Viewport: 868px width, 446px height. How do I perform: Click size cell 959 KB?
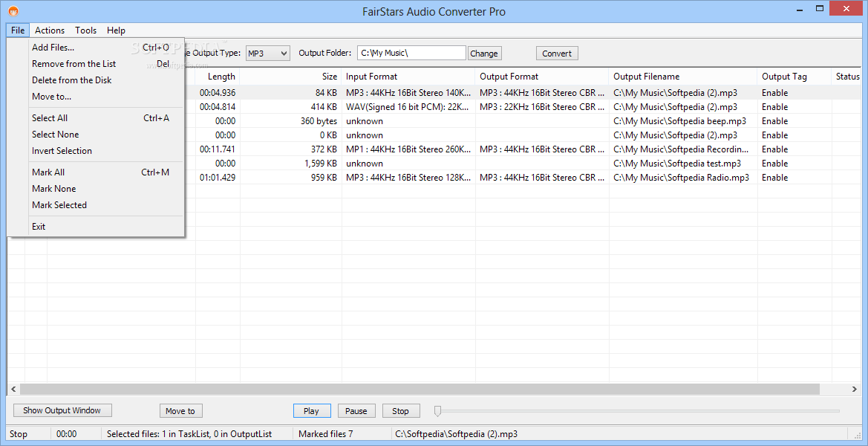(x=324, y=178)
